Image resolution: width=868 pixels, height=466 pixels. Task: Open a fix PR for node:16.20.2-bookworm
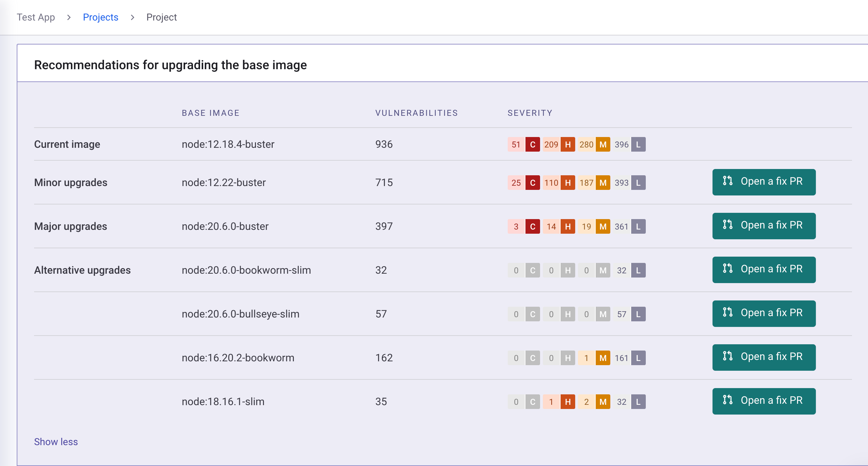coord(764,357)
